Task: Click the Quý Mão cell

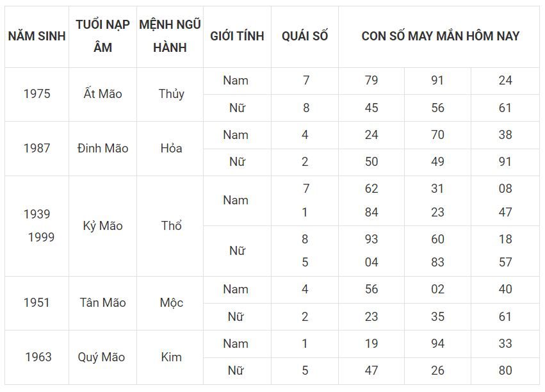Action: 101,357
